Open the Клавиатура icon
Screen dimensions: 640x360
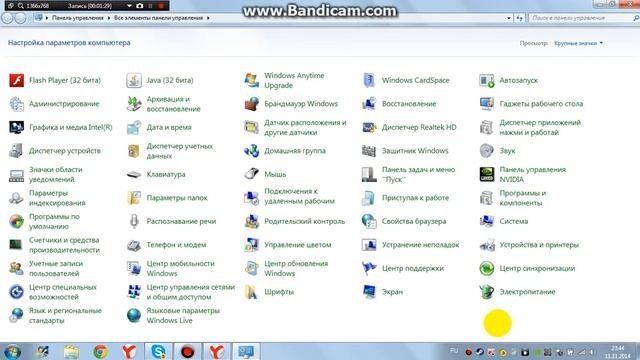pos(134,175)
